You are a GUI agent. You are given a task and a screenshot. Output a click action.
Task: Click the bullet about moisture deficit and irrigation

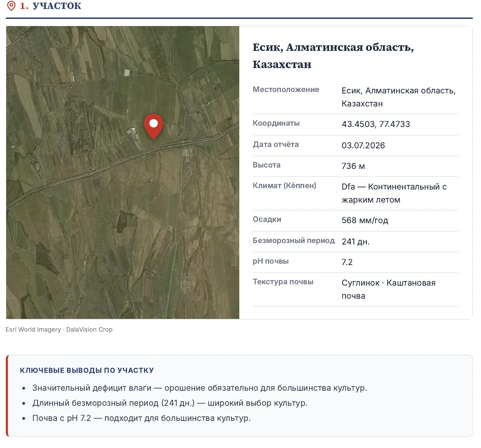[200, 388]
